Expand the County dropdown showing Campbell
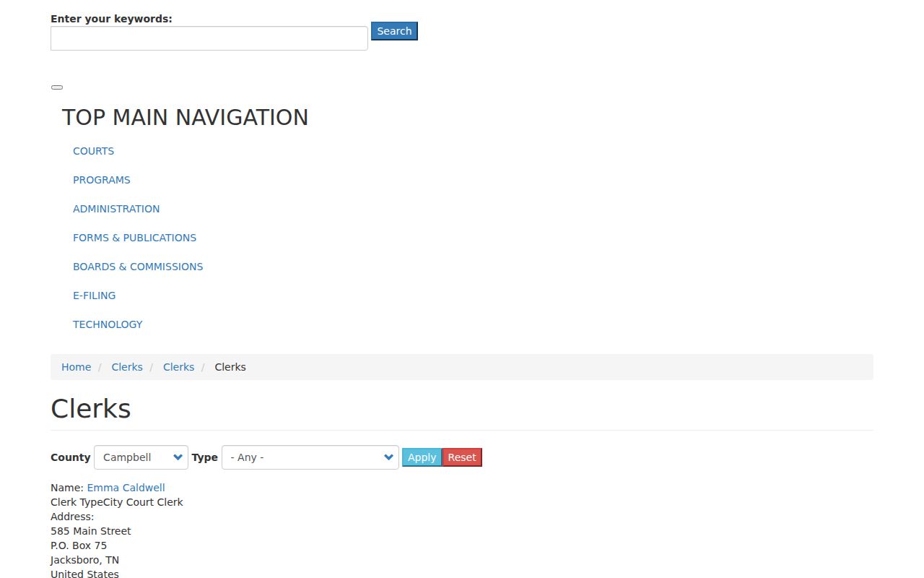Image resolution: width=924 pixels, height=578 pixels. click(141, 457)
